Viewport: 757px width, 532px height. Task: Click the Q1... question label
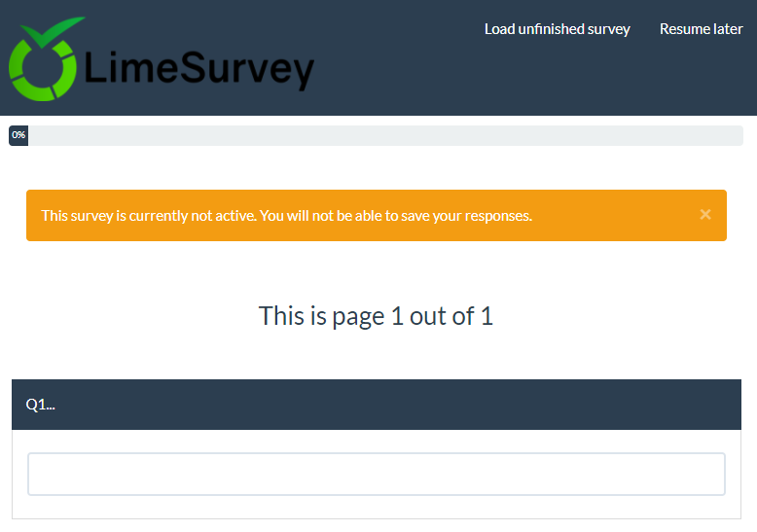pyautogui.click(x=40, y=405)
